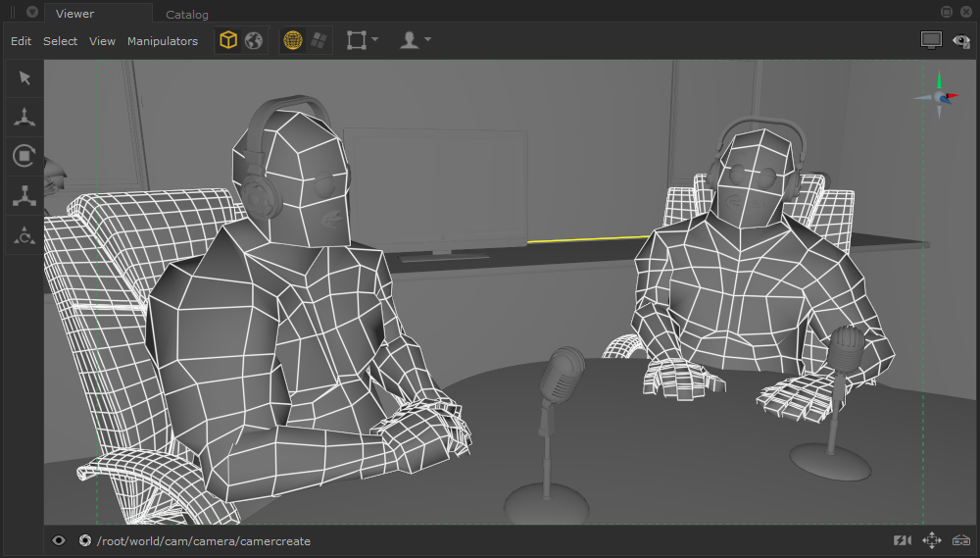The width and height of the screenshot is (980, 558).
Task: Toggle the yellow wireframe sphere display
Action: (x=293, y=41)
